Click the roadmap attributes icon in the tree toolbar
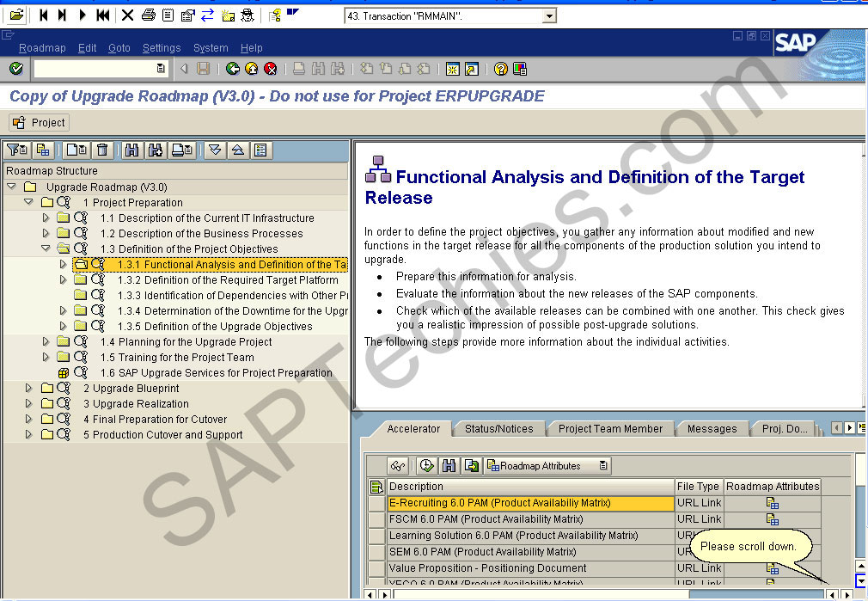Image resolution: width=868 pixels, height=601 pixels. coord(43,150)
